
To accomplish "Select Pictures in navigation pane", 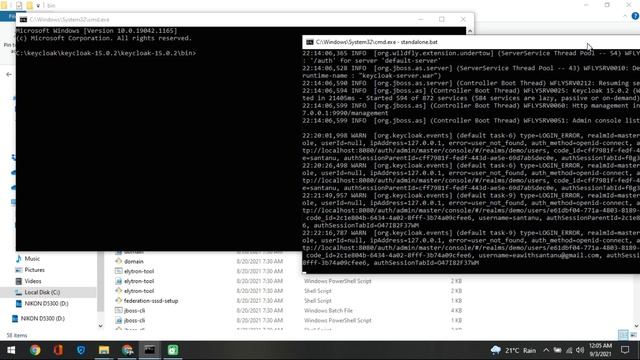I will (x=34, y=270).
